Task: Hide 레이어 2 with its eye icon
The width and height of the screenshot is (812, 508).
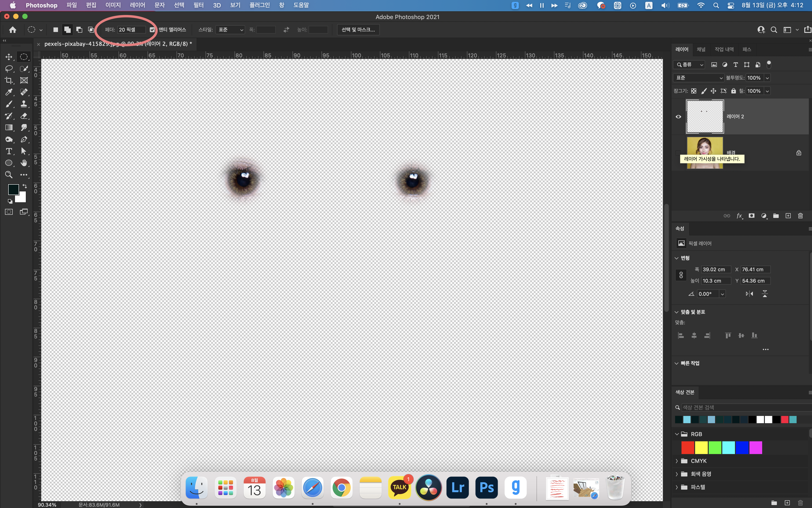Action: [678, 117]
